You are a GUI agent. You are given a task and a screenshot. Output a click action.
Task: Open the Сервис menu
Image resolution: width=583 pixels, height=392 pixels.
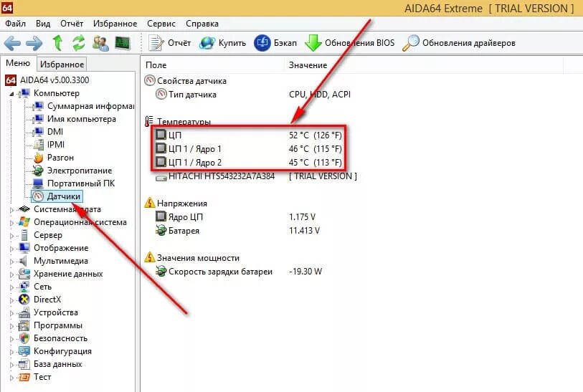[x=161, y=24]
